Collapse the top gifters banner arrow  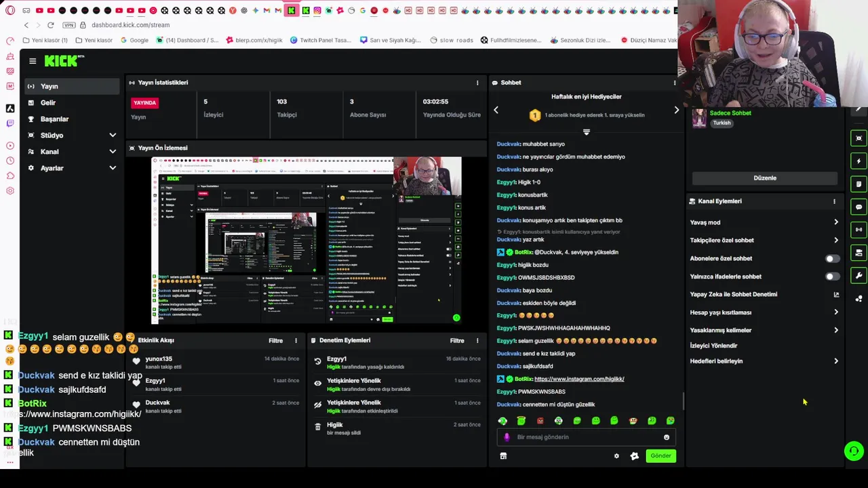(587, 131)
